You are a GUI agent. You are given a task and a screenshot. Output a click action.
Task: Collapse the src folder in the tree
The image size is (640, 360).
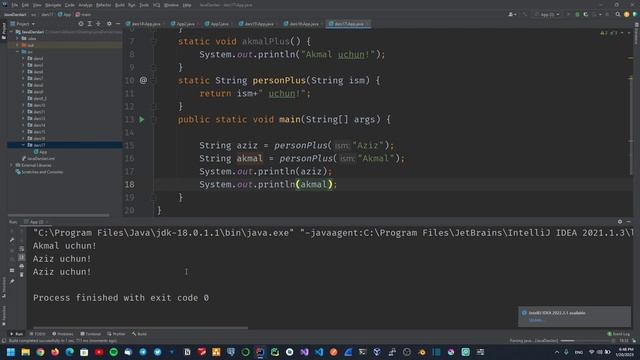[x=18, y=52]
